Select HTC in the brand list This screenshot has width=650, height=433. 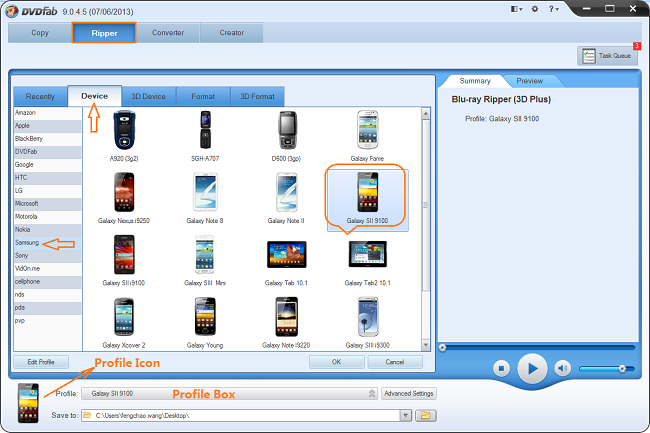[48, 177]
